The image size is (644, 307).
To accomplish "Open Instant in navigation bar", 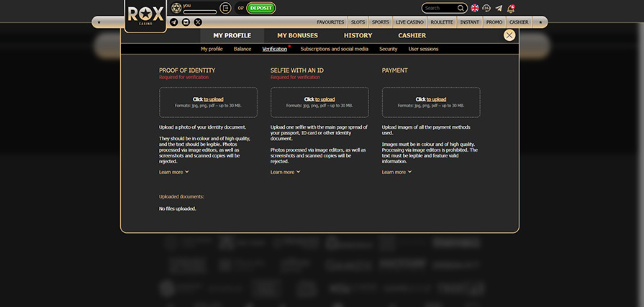I will (x=469, y=22).
